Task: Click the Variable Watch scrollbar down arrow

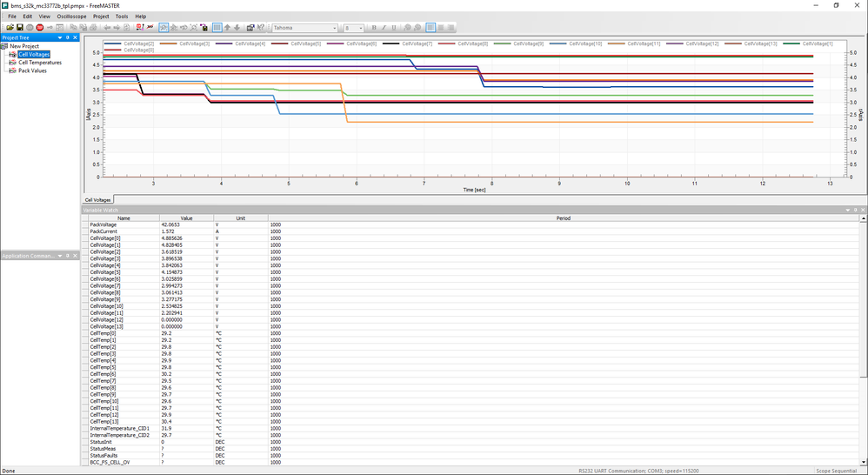Action: click(863, 462)
